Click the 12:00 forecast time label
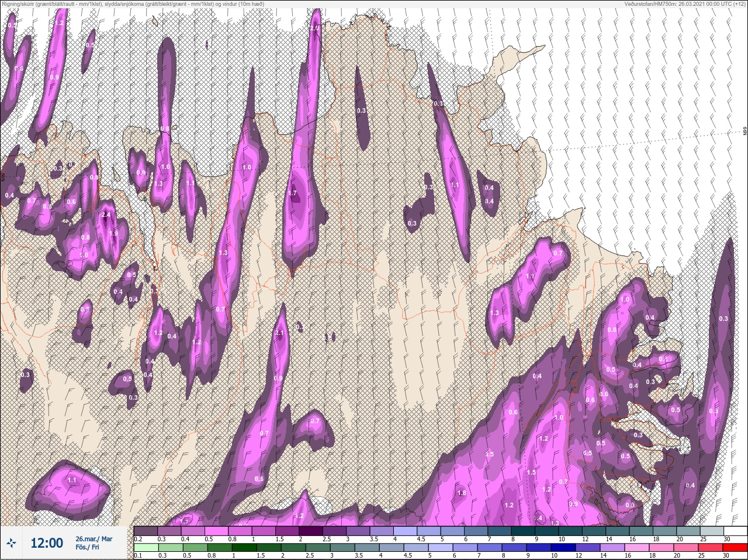The image size is (748, 560). click(47, 543)
